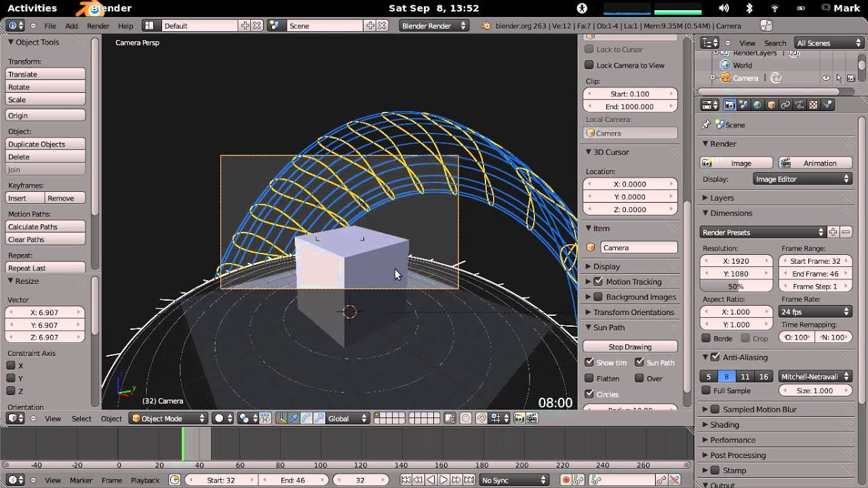Open the Render properties tab (camera icon)
Image resolution: width=868 pixels, height=488 pixels.
[730, 105]
